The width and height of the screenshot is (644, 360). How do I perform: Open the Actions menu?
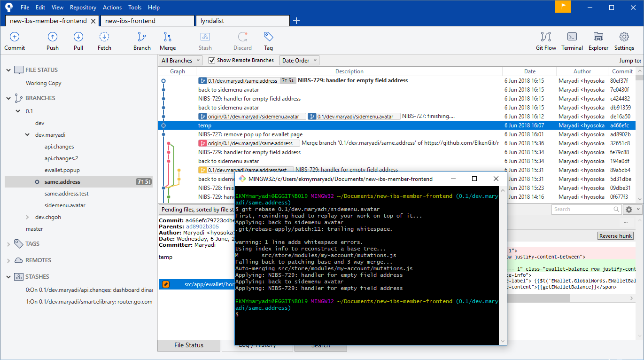coord(112,8)
